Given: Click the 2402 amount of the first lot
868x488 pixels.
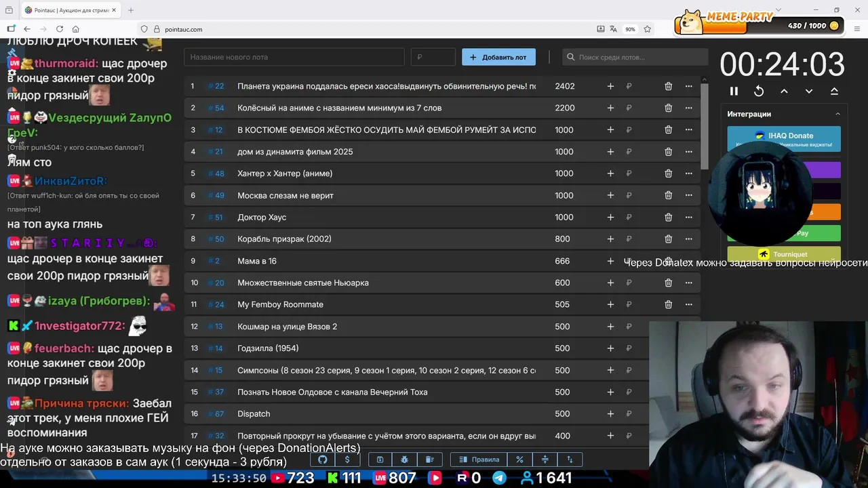Looking at the screenshot, I should tap(564, 86).
